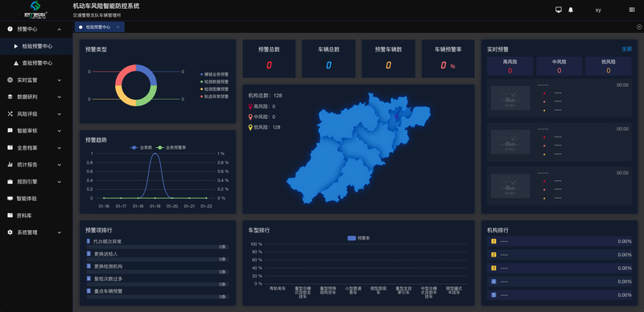Click the 实时监管 sidebar icon

(x=10, y=80)
